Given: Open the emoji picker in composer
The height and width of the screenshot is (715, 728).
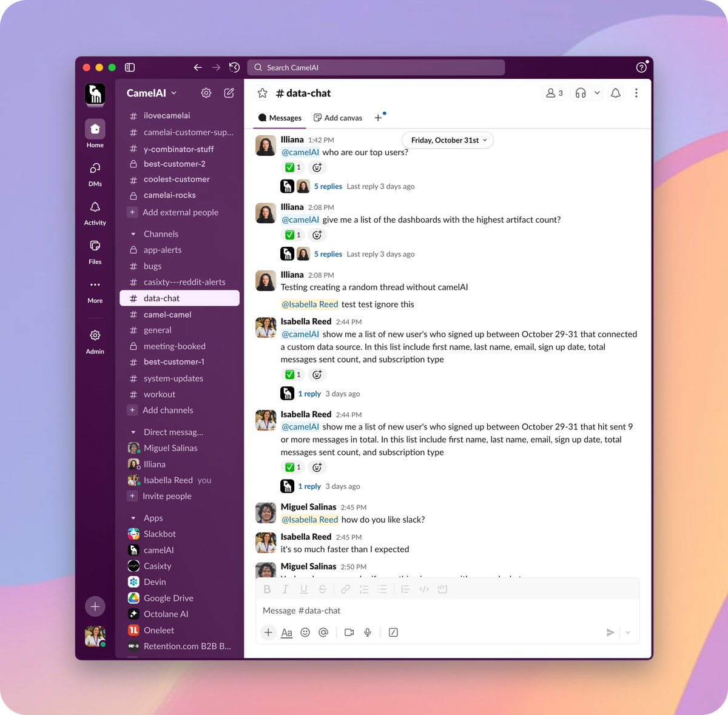Looking at the screenshot, I should 305,633.
